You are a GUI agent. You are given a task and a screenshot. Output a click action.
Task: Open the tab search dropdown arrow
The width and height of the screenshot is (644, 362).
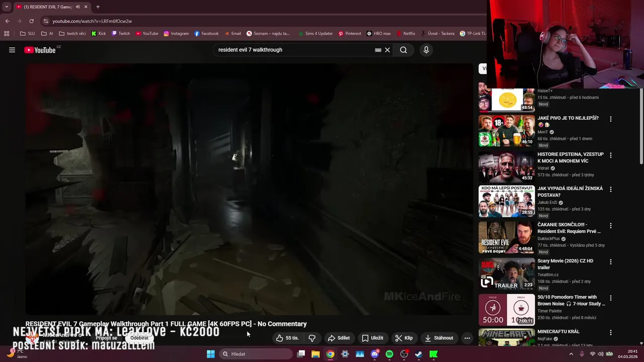click(x=7, y=7)
